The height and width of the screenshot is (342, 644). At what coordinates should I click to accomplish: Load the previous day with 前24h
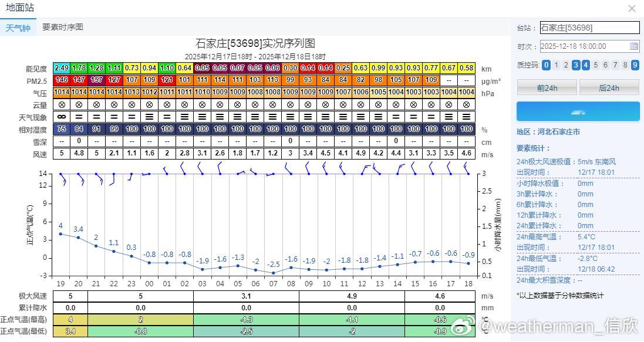[547, 88]
